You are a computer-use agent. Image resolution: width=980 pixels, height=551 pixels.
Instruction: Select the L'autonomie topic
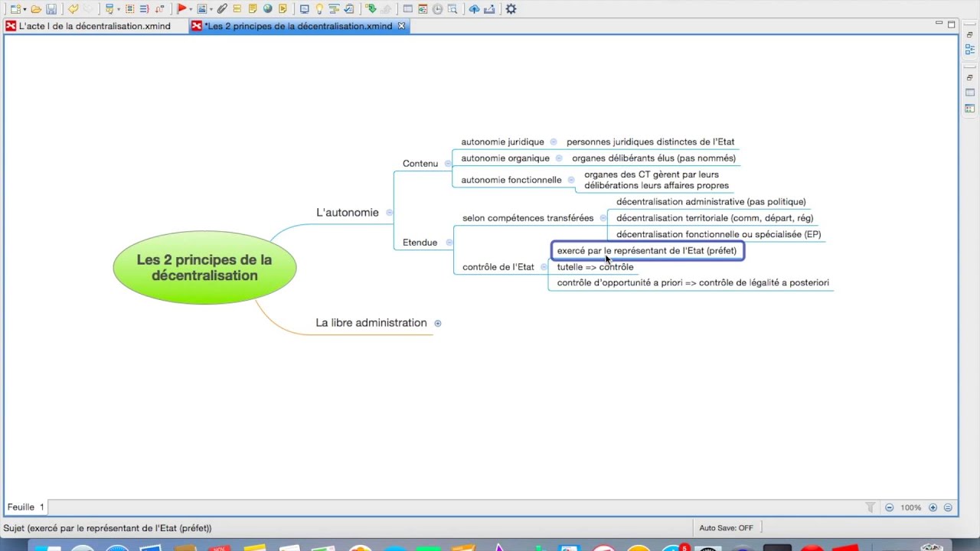[348, 212]
